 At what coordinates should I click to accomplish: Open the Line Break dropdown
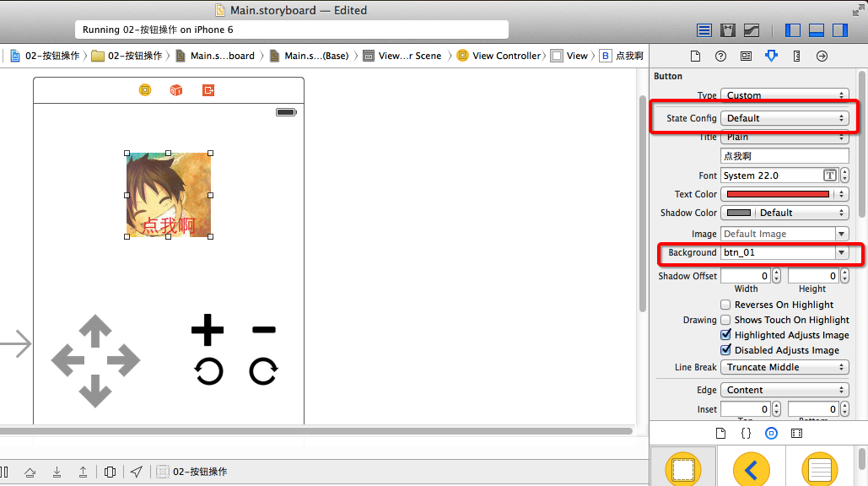(x=784, y=367)
